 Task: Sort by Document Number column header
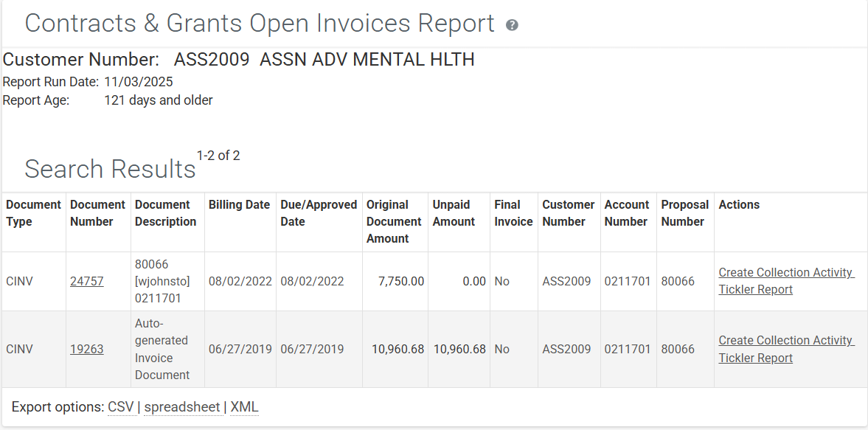point(97,213)
